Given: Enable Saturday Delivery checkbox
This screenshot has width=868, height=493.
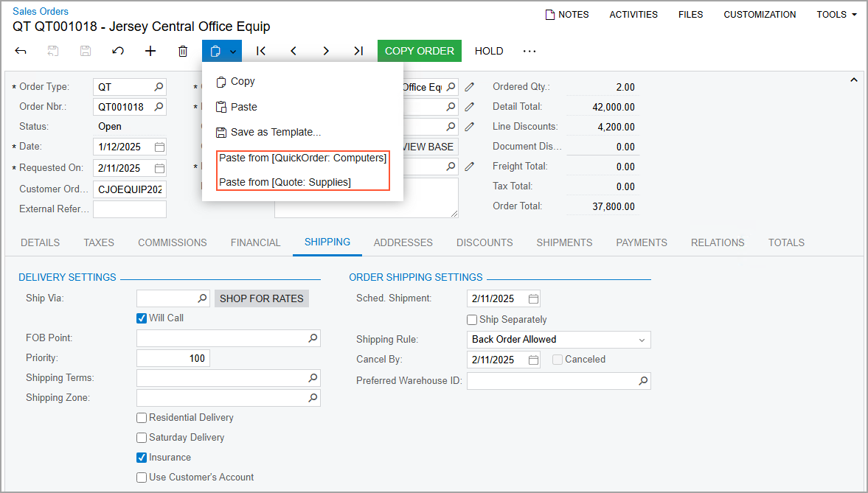Looking at the screenshot, I should coord(142,438).
